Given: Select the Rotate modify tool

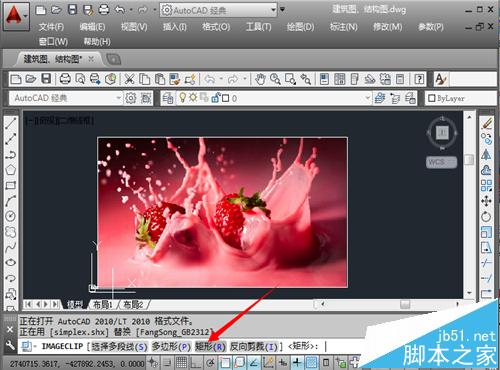Looking at the screenshot, I should [x=486, y=217].
